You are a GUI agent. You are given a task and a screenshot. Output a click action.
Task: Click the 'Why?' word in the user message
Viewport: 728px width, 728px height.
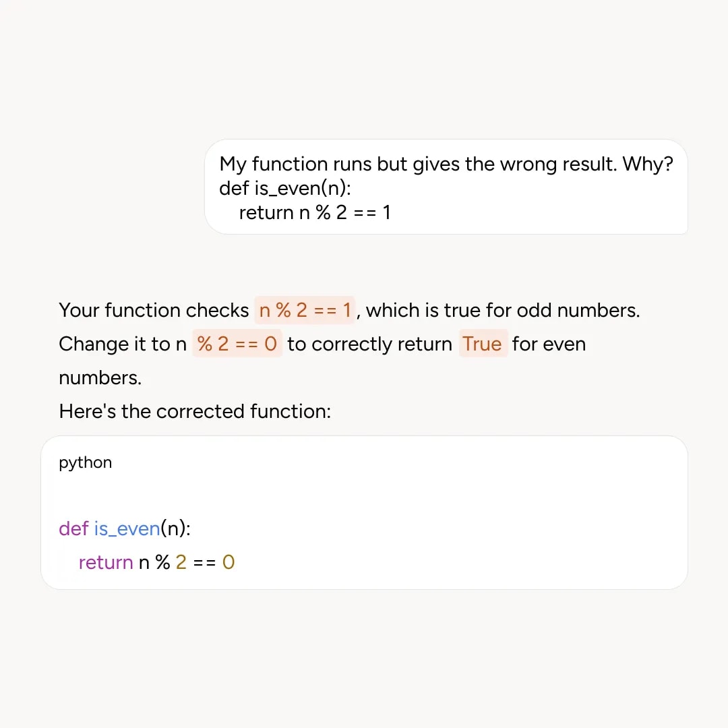pyautogui.click(x=648, y=164)
